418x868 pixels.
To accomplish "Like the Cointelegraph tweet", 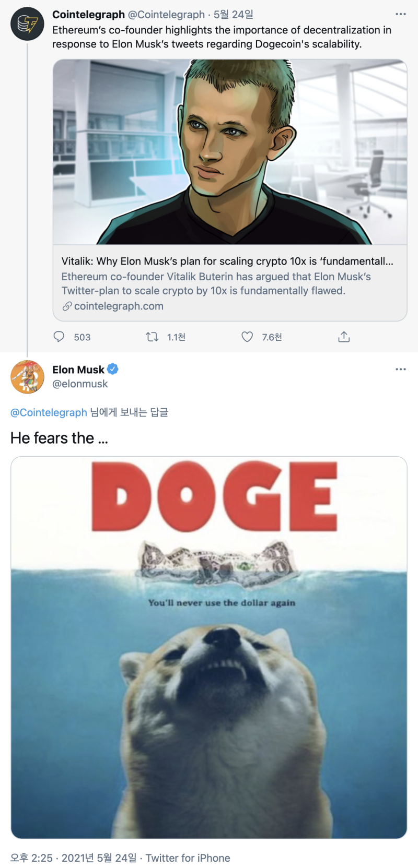I will (x=247, y=337).
